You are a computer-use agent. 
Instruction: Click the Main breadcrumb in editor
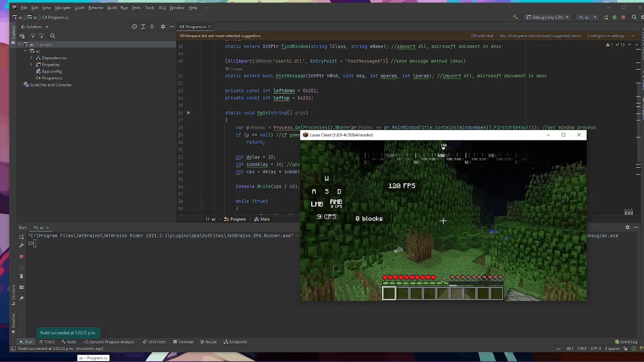point(262,219)
